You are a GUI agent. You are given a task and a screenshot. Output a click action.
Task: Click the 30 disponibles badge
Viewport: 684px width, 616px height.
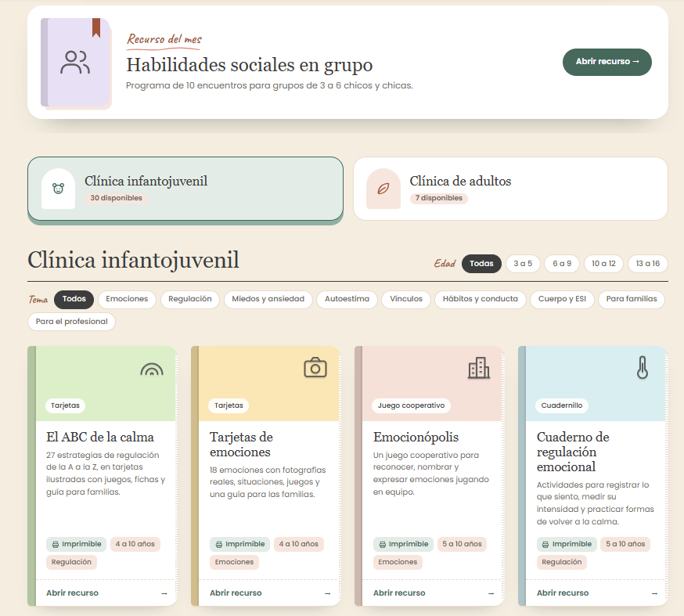click(x=116, y=198)
